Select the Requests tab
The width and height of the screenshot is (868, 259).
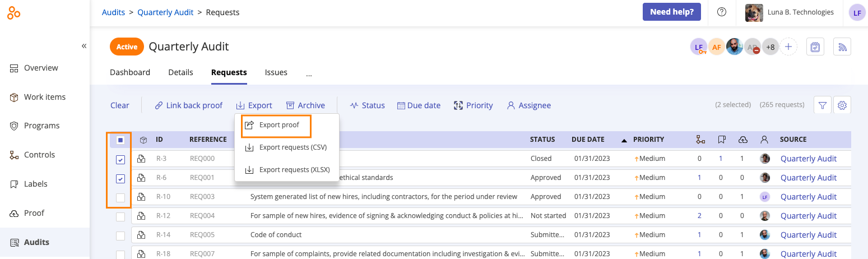[x=229, y=72]
